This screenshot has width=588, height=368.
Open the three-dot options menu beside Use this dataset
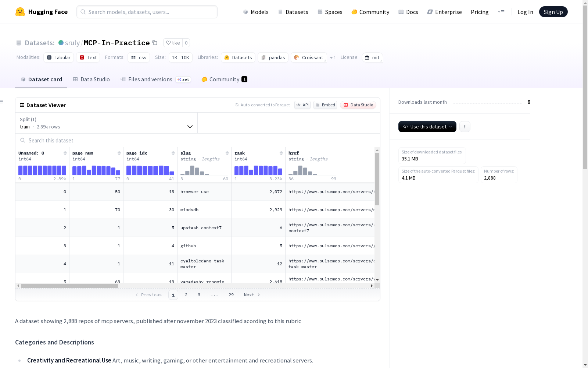click(x=465, y=127)
